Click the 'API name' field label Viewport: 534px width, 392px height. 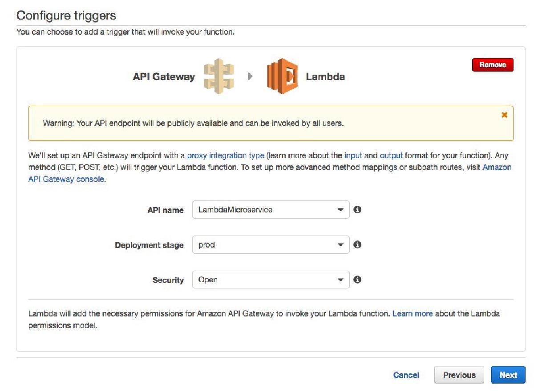tap(165, 210)
